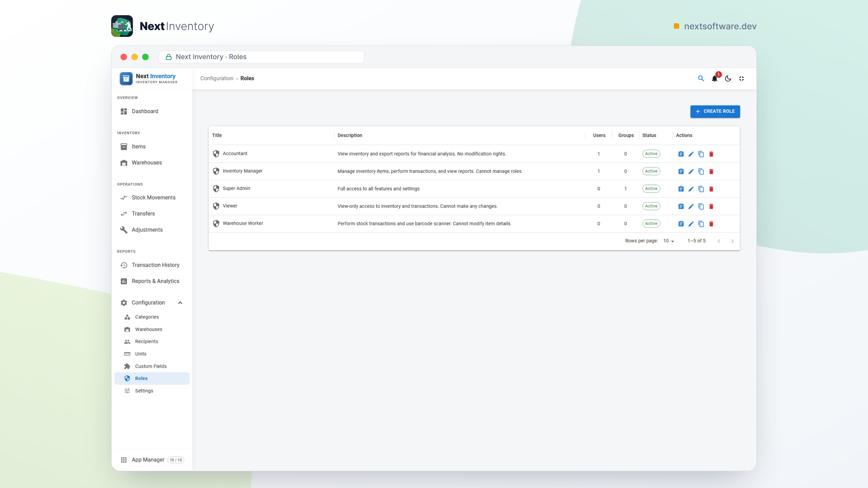868x488 pixels.
Task: Open notifications bell with red badge
Action: click(715, 78)
